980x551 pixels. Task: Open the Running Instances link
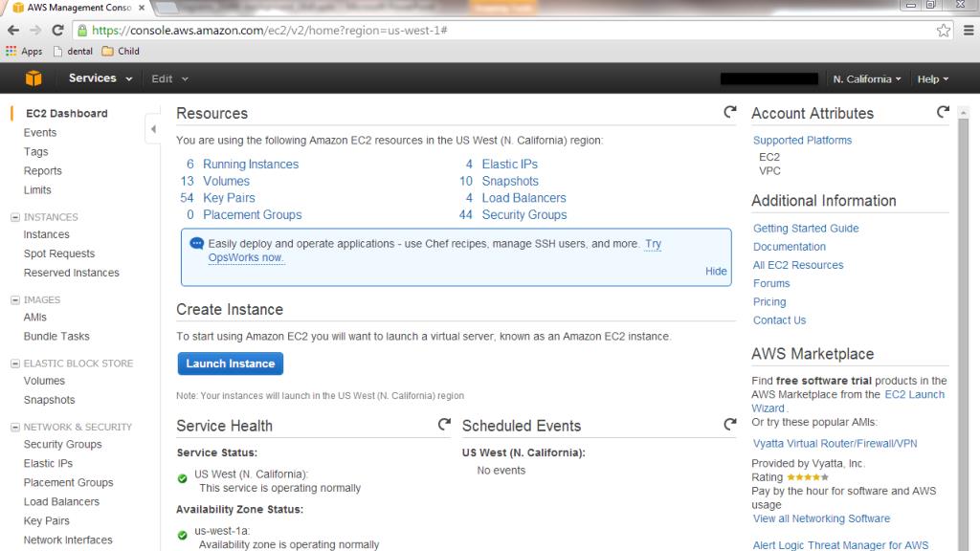251,164
